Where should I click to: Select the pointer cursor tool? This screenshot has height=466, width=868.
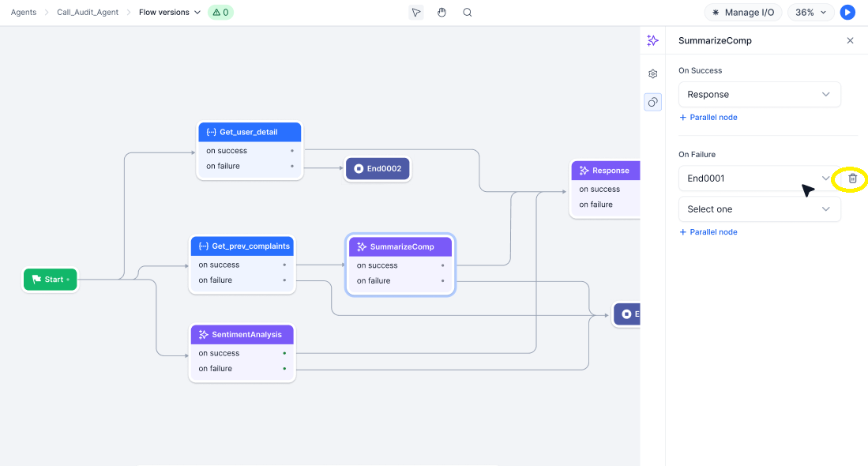coord(416,13)
